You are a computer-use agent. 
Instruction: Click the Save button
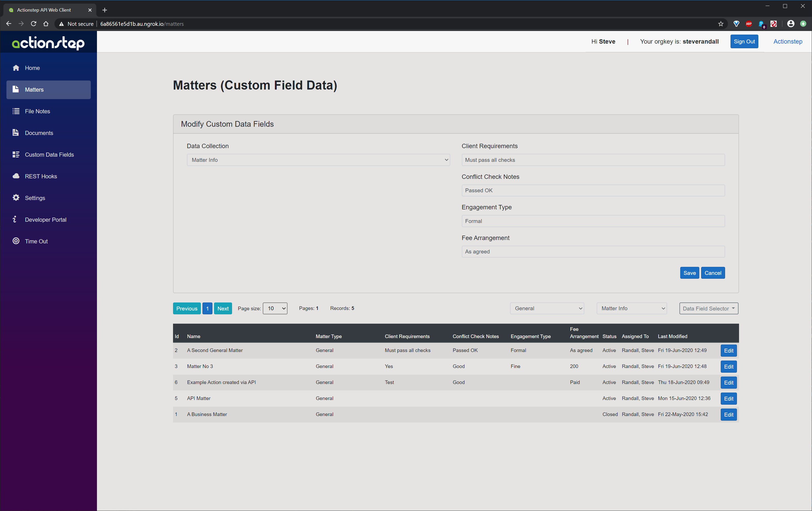click(689, 272)
